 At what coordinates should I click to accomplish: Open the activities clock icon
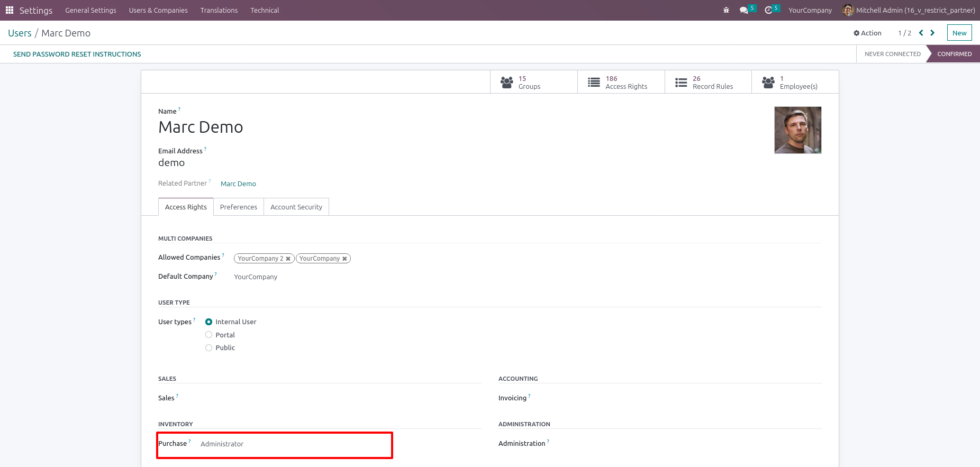[768, 10]
